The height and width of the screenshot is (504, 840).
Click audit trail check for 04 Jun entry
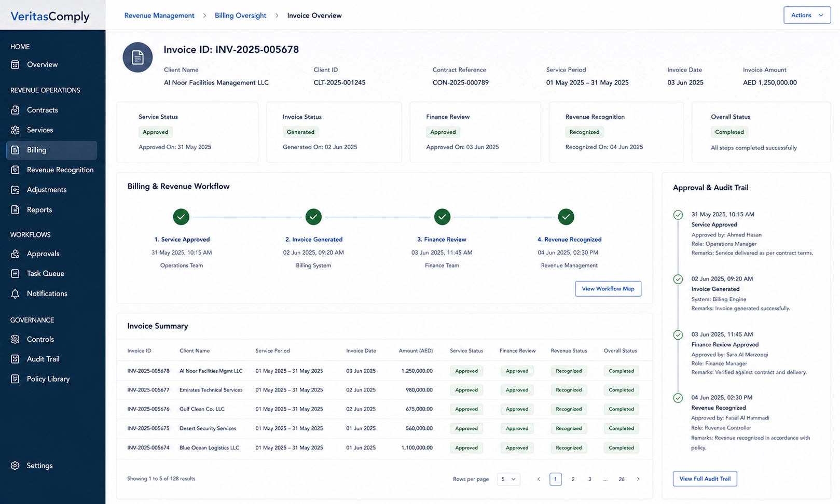[678, 398]
